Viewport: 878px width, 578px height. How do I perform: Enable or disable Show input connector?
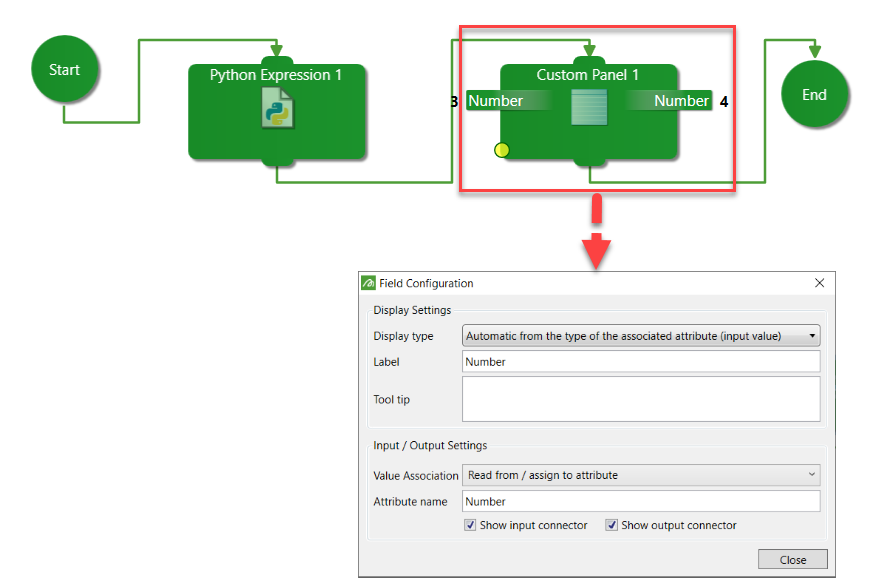coord(470,525)
